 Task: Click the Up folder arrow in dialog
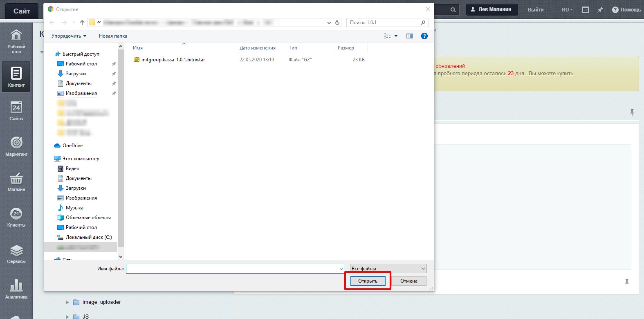pos(82,22)
